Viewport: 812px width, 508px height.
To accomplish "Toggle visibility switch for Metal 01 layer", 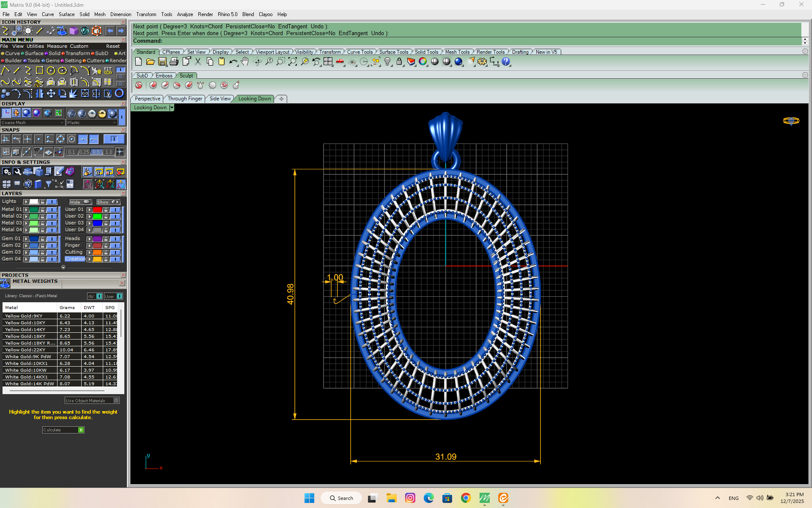I will point(52,210).
